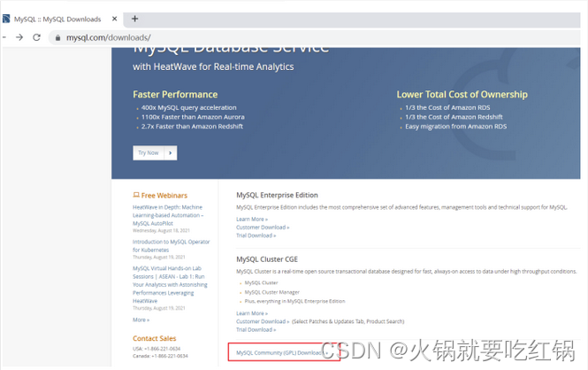Click the 'MySQL Cluster Manager' bullet text
Viewport: 588px width, 370px height.
271,292
